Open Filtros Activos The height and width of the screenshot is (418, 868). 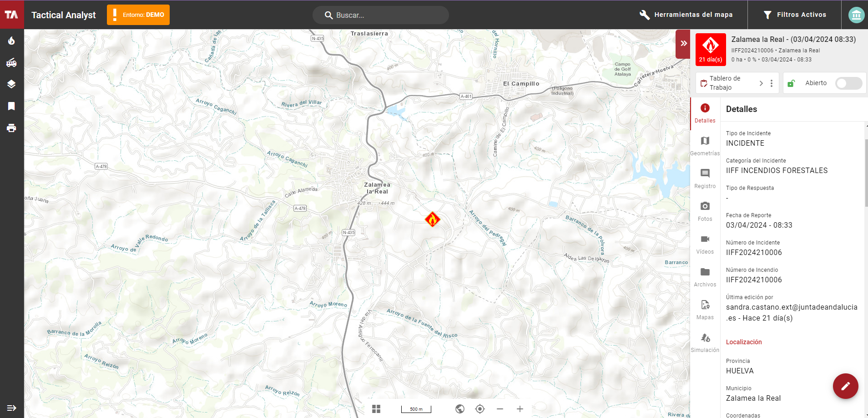tap(795, 15)
